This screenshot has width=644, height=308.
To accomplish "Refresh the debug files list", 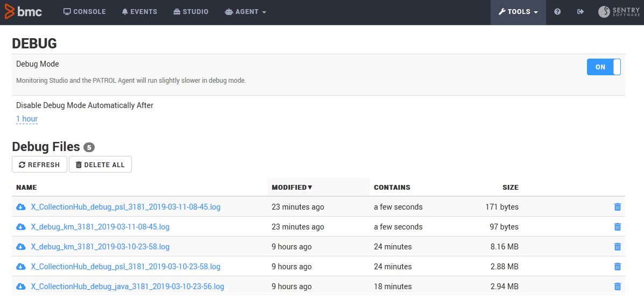I will point(39,164).
